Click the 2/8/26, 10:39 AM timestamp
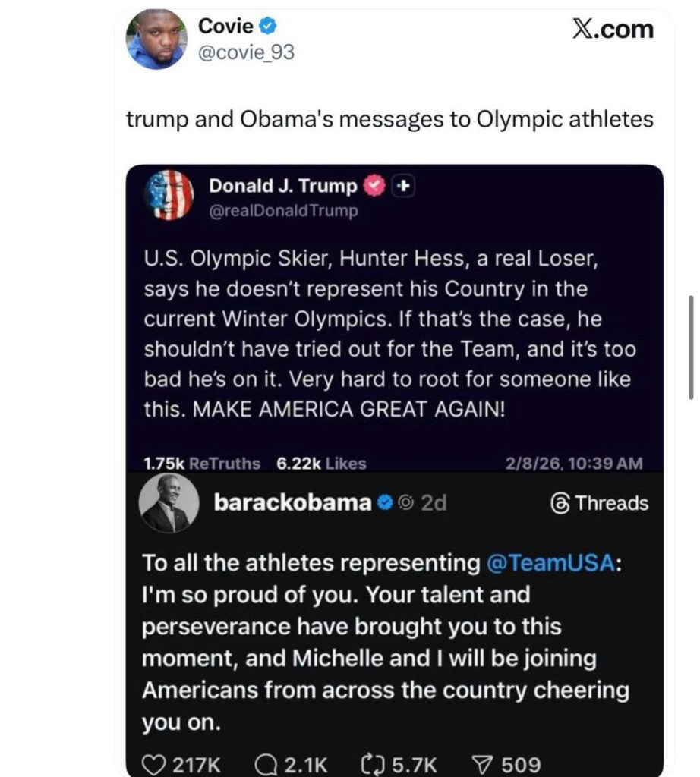The image size is (700, 777). 574,463
